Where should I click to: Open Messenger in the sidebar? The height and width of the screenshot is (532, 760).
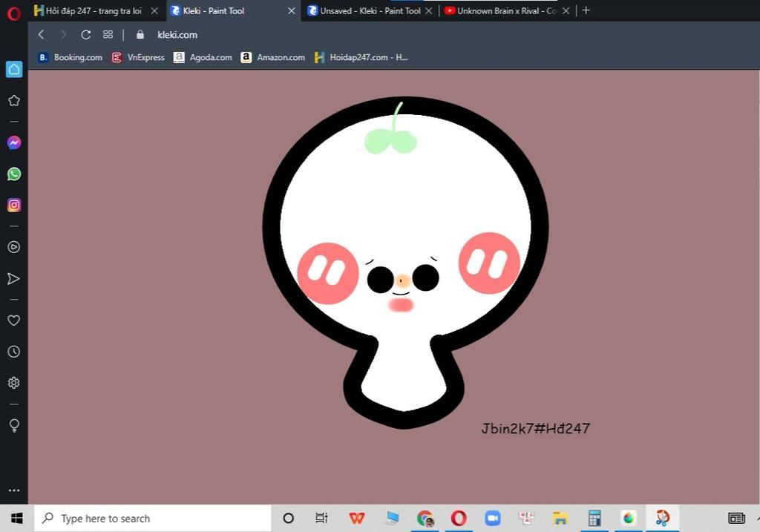tap(14, 143)
